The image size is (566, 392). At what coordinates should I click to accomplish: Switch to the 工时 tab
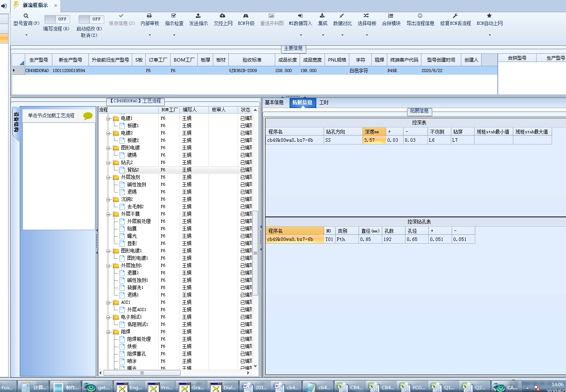tap(324, 103)
